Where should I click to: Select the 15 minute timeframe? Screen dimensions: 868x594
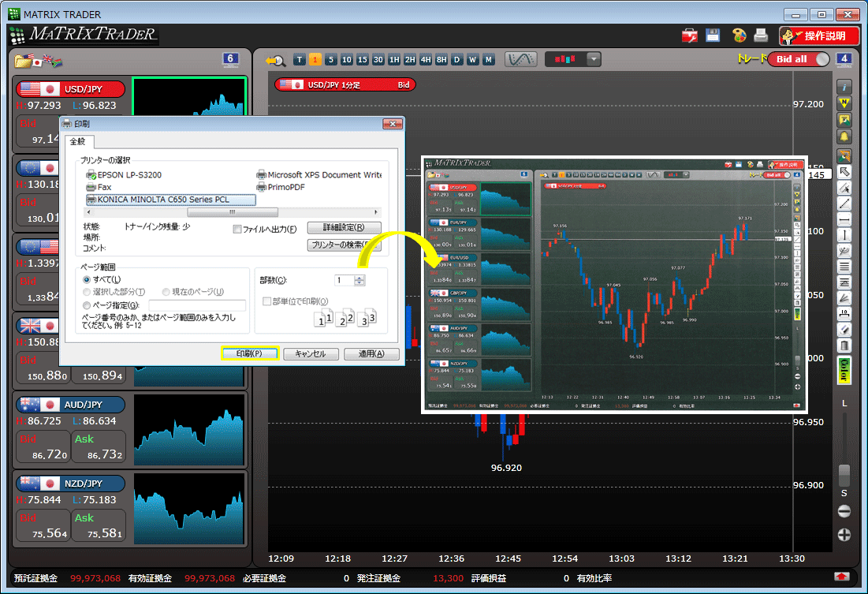click(x=362, y=60)
